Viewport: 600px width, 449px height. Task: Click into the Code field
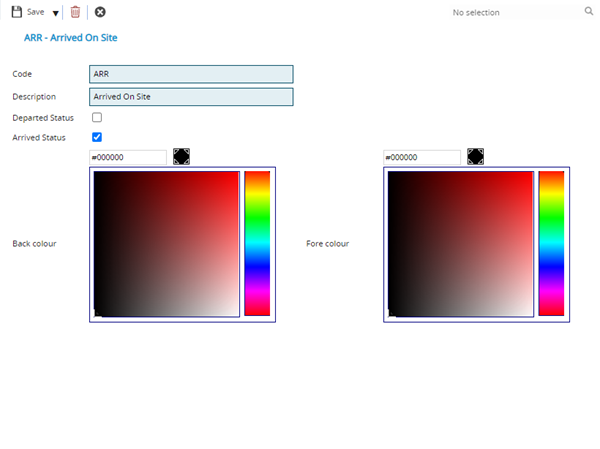(x=191, y=74)
